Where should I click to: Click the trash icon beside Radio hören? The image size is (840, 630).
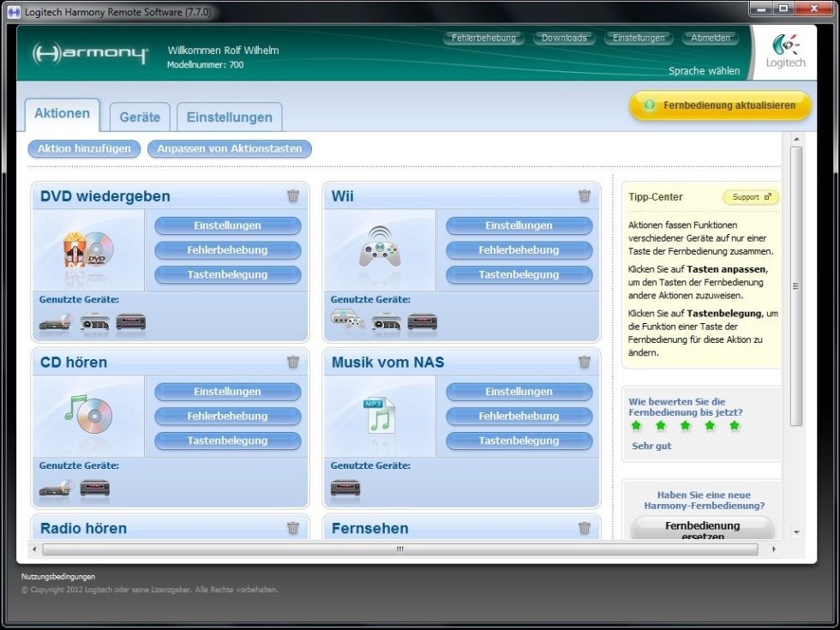click(x=293, y=529)
